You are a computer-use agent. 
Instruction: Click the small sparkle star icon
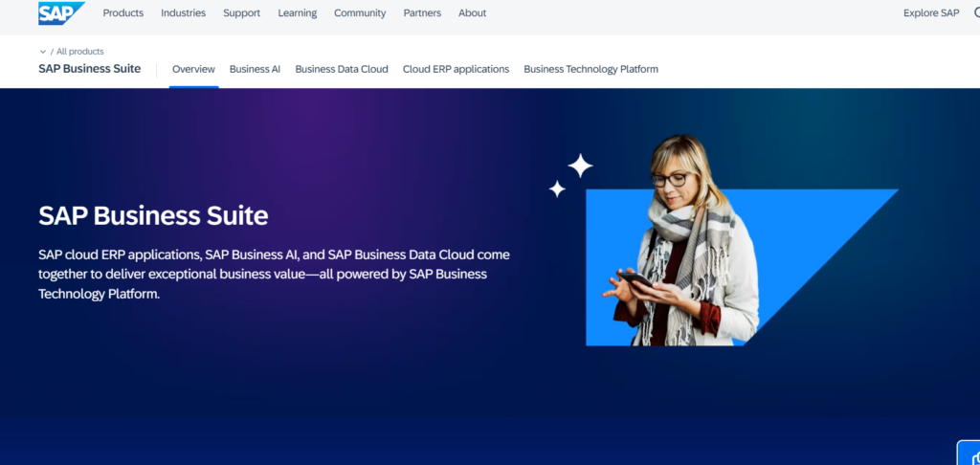(x=557, y=189)
